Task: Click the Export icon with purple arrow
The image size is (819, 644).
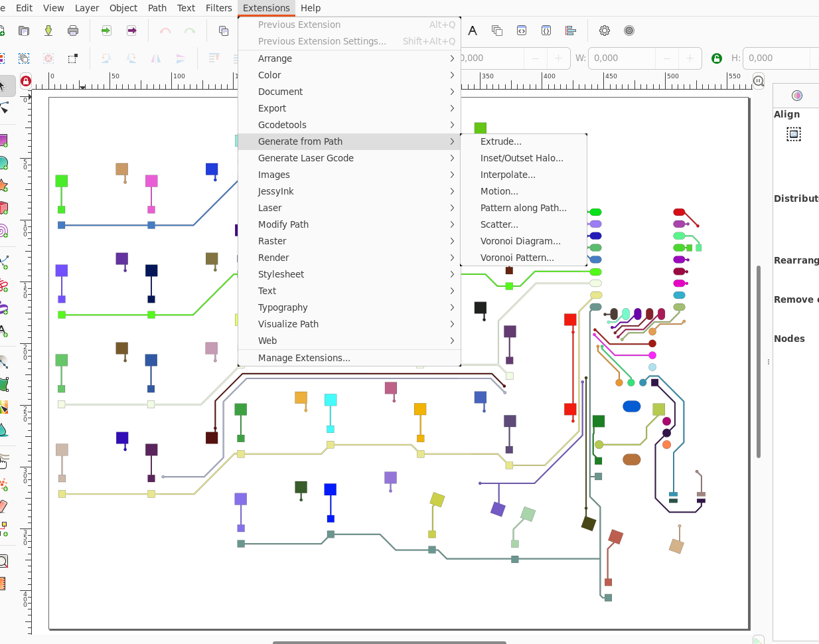Action: pos(131,31)
